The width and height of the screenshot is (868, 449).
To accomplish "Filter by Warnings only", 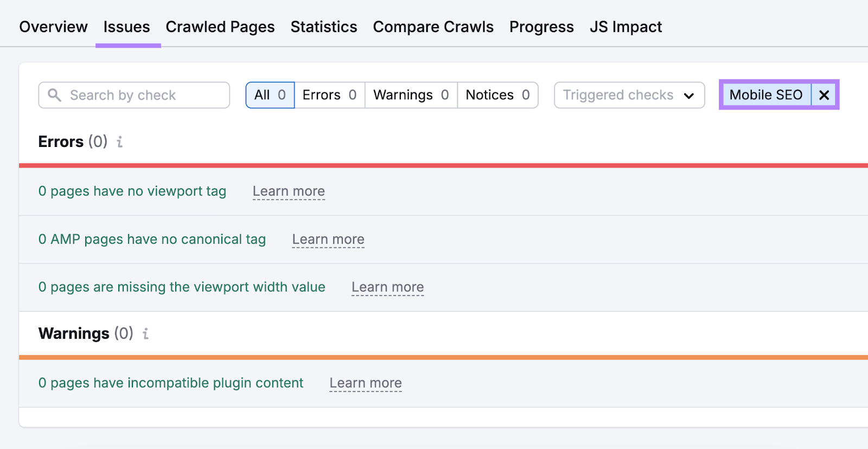I will point(411,95).
